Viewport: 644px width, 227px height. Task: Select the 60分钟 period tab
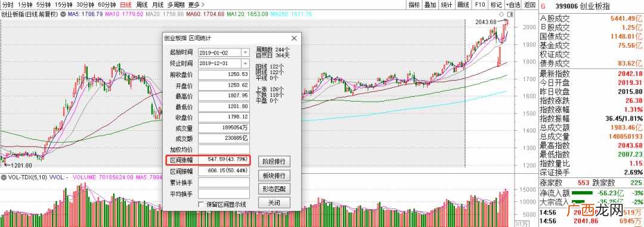point(107,5)
